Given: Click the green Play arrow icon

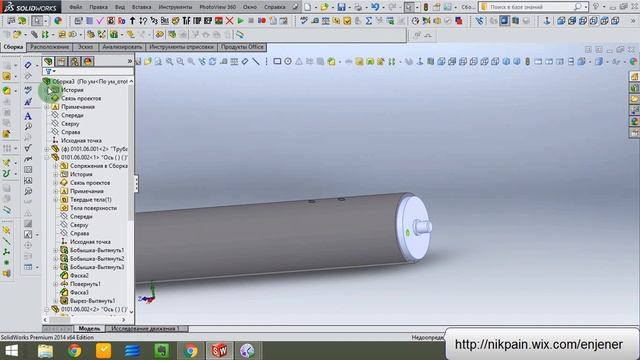Looking at the screenshot, I should tap(240, 20).
